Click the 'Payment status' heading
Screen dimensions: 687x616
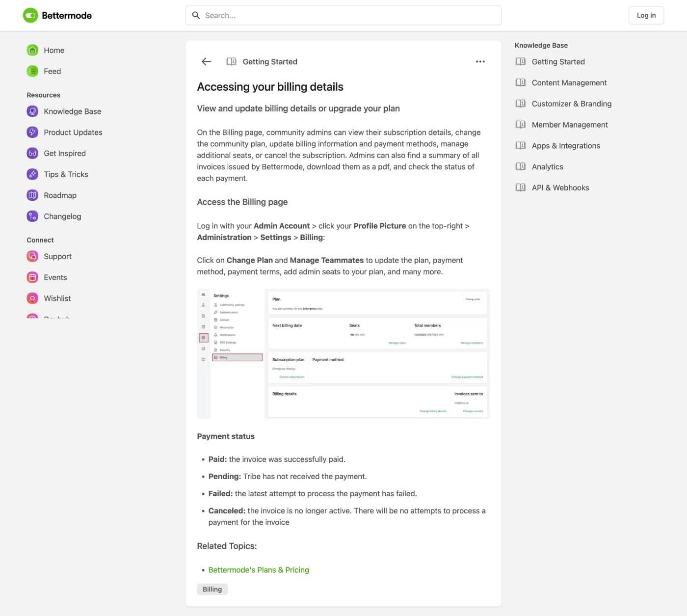click(x=226, y=436)
